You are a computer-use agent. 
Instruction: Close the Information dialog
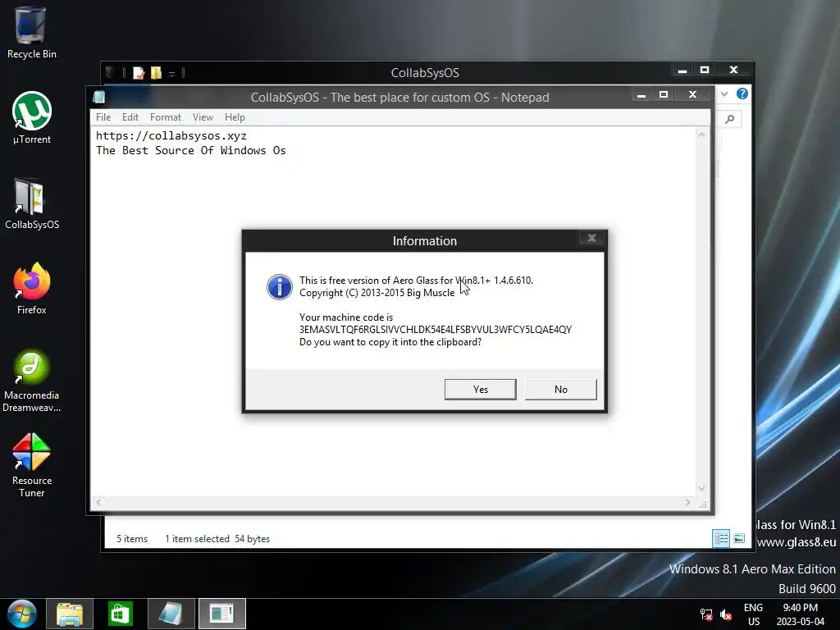coord(592,238)
